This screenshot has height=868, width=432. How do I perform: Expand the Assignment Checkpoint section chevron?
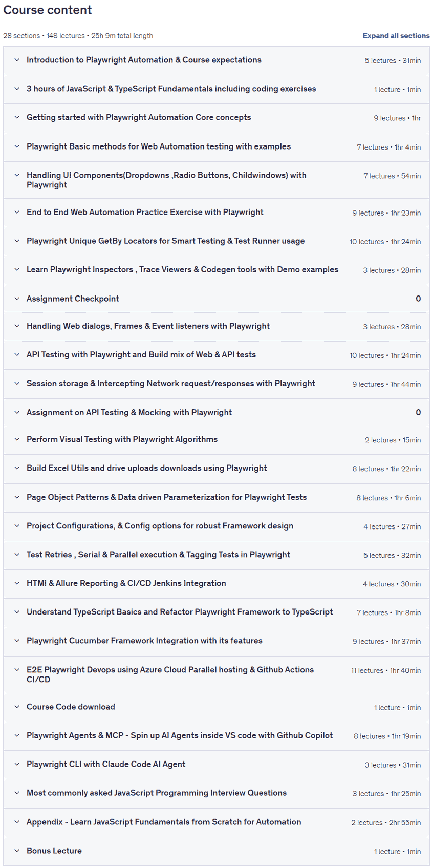[17, 299]
